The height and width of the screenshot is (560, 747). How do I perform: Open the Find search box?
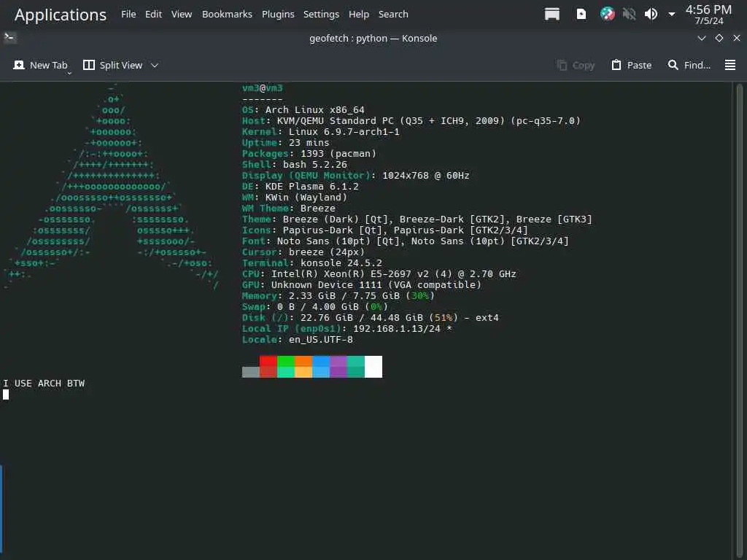point(689,65)
